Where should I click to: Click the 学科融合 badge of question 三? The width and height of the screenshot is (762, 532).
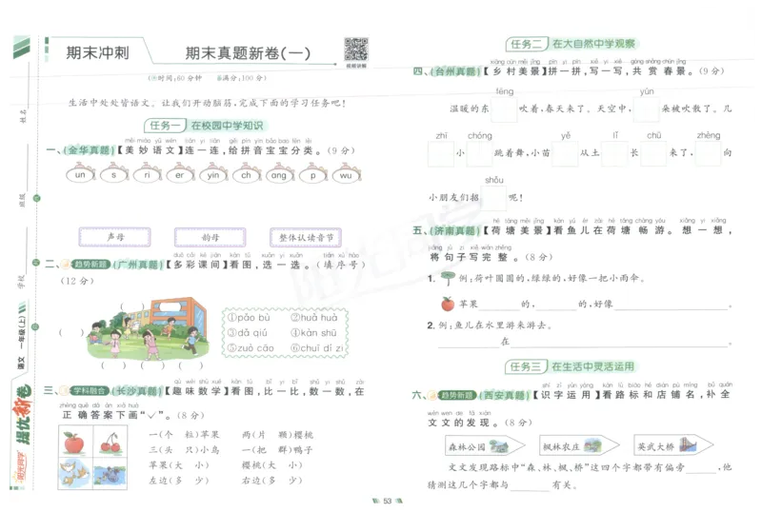pyautogui.click(x=89, y=391)
